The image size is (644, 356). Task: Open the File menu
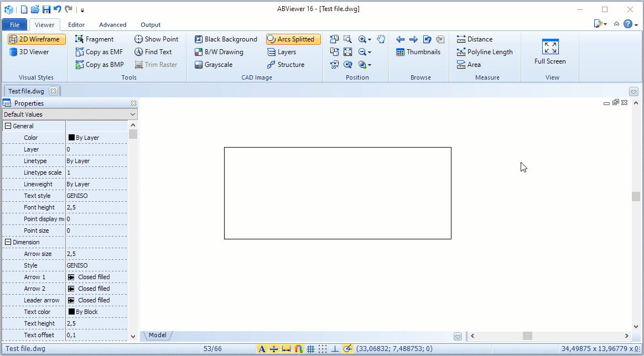pos(14,24)
